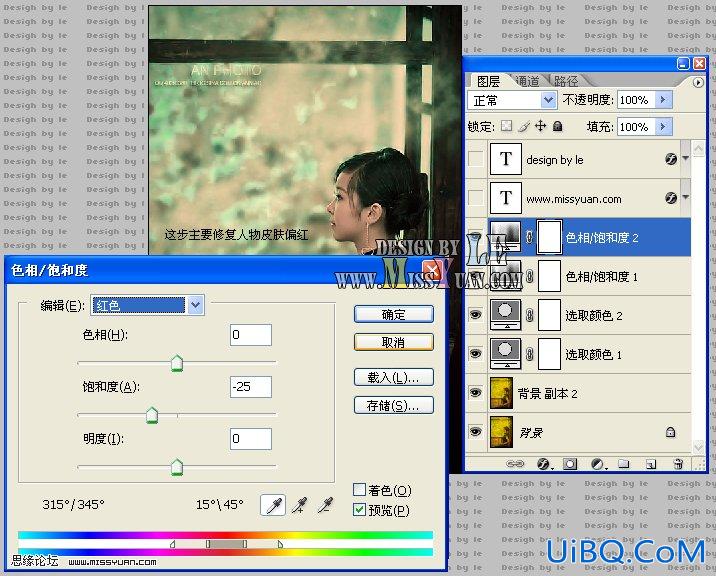This screenshot has height=576, width=716.
Task: Hide the 背景 layer via eye icon
Action: 475,432
